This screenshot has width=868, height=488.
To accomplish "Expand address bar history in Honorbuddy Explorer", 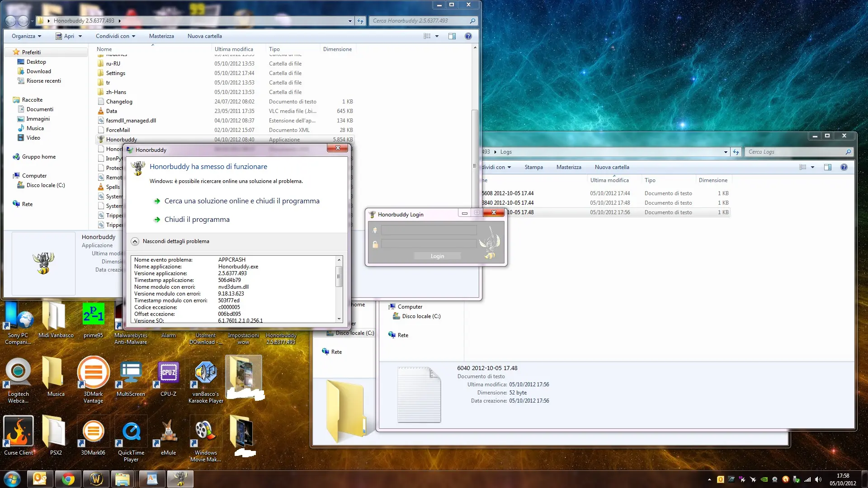I will click(350, 21).
